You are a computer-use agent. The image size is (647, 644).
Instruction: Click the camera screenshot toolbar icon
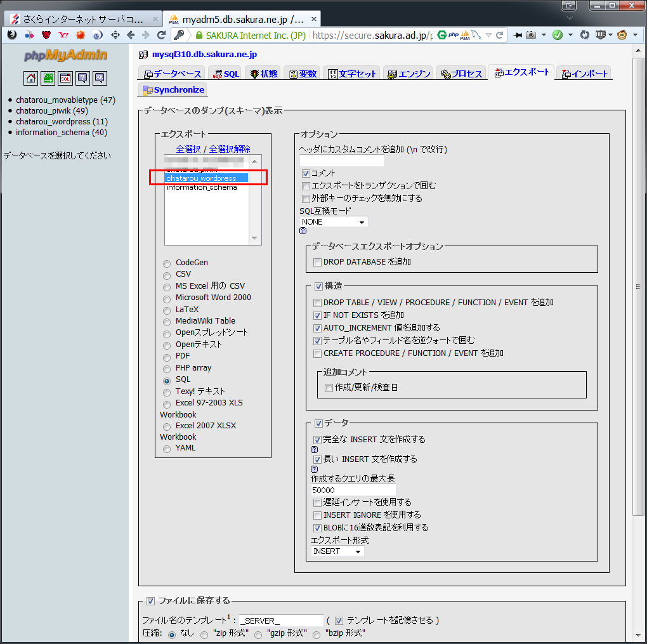click(x=531, y=35)
